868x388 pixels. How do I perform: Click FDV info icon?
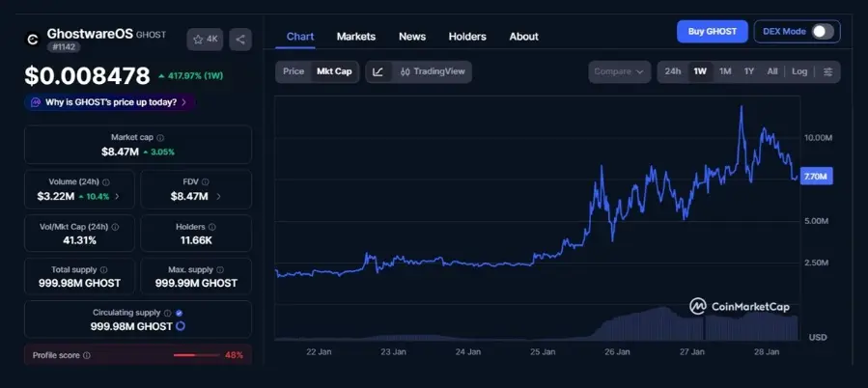(x=206, y=181)
